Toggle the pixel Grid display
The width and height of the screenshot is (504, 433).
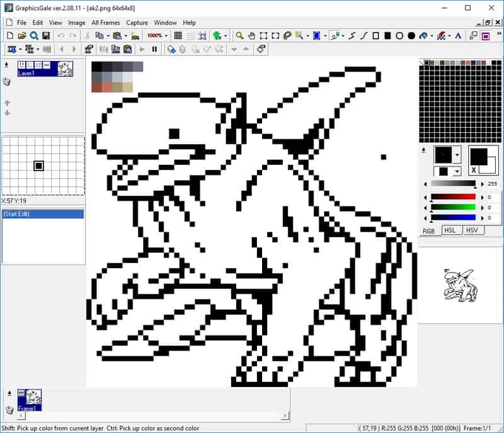(178, 36)
